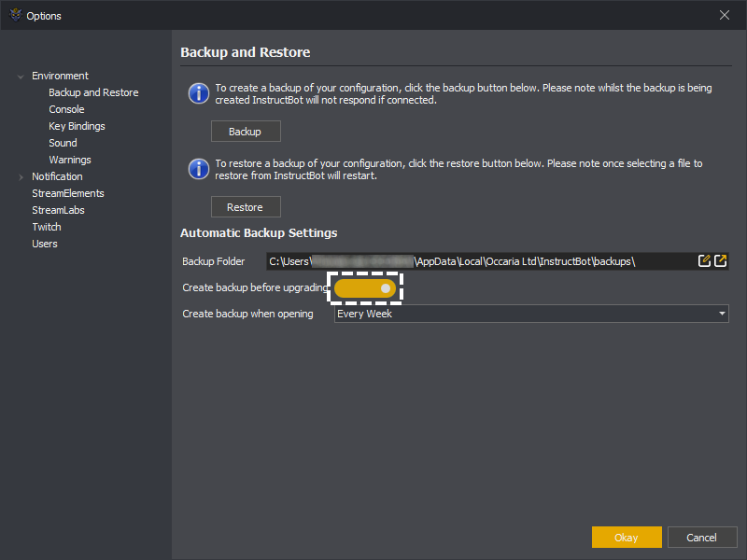Open the Create backup when opening dropdown

(531, 314)
